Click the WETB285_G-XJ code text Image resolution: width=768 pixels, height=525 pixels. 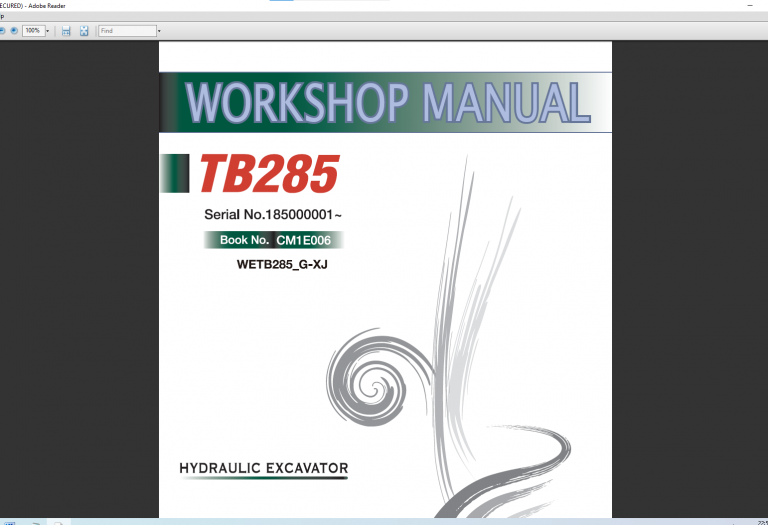click(282, 264)
